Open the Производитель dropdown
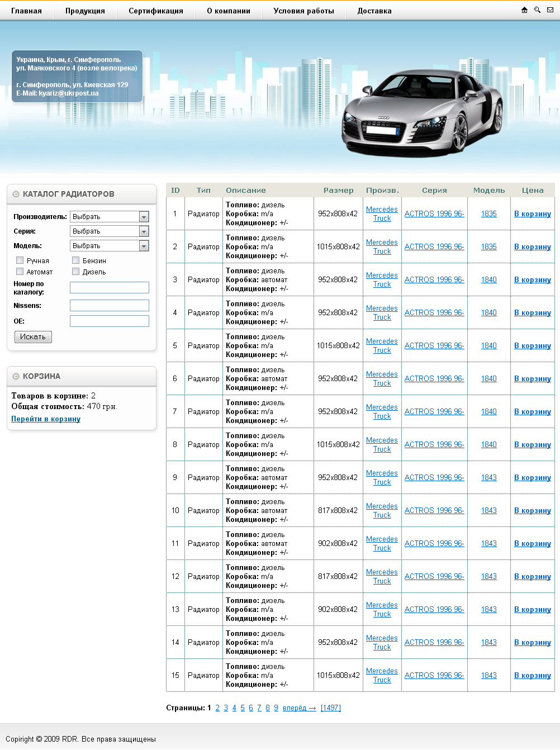The height and width of the screenshot is (750, 560). click(x=110, y=217)
